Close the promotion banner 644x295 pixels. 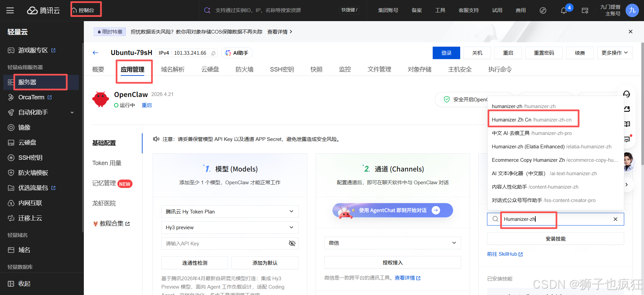631,32
